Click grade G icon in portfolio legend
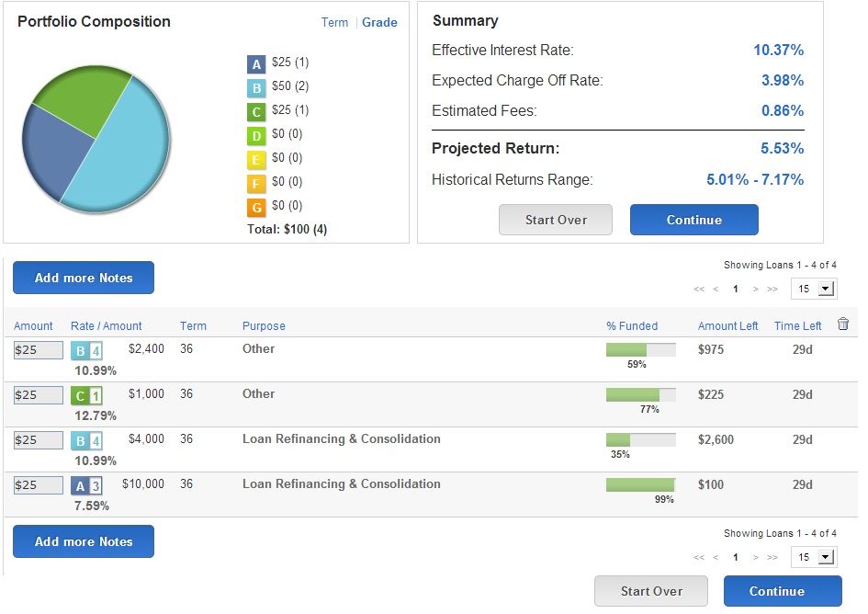This screenshot has width=868, height=614. (256, 207)
